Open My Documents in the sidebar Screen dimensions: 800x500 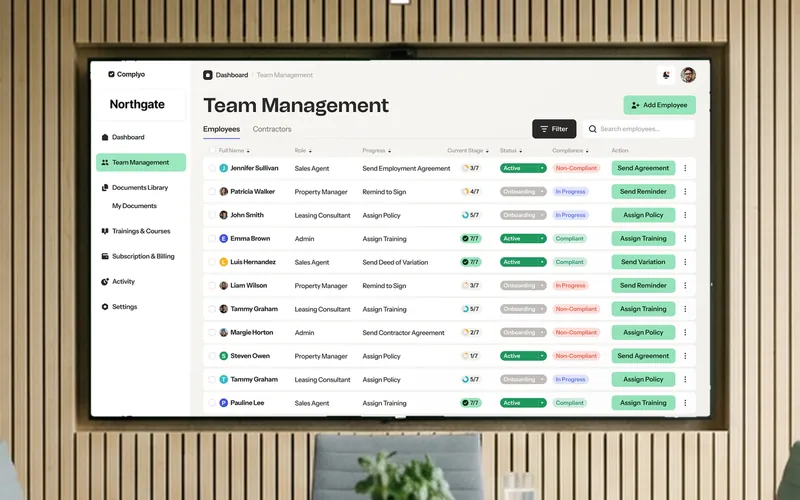click(134, 206)
